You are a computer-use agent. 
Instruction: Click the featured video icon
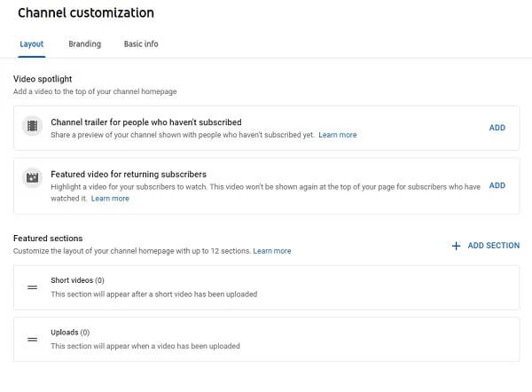coord(33,177)
